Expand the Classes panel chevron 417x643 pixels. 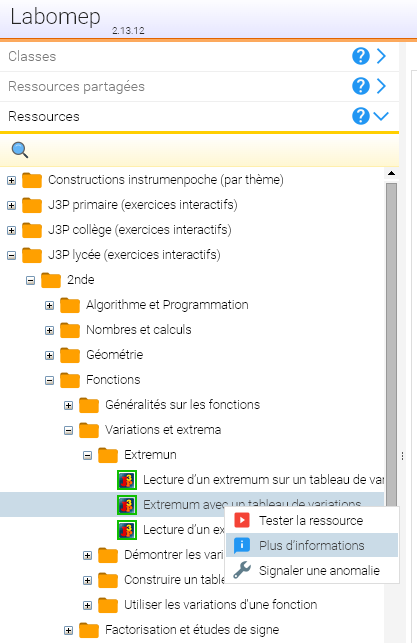[381, 56]
